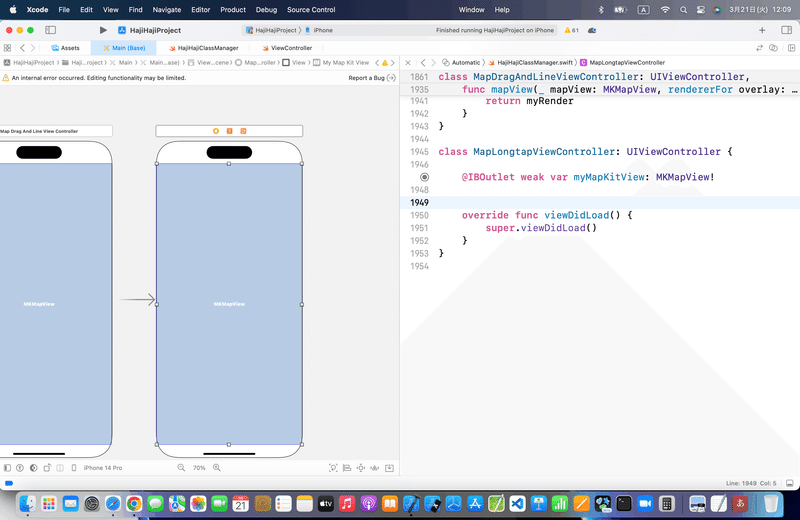Image resolution: width=800 pixels, height=520 pixels.
Task: Open the MapLongtapViewController symbol breadcrumb
Action: (622, 63)
